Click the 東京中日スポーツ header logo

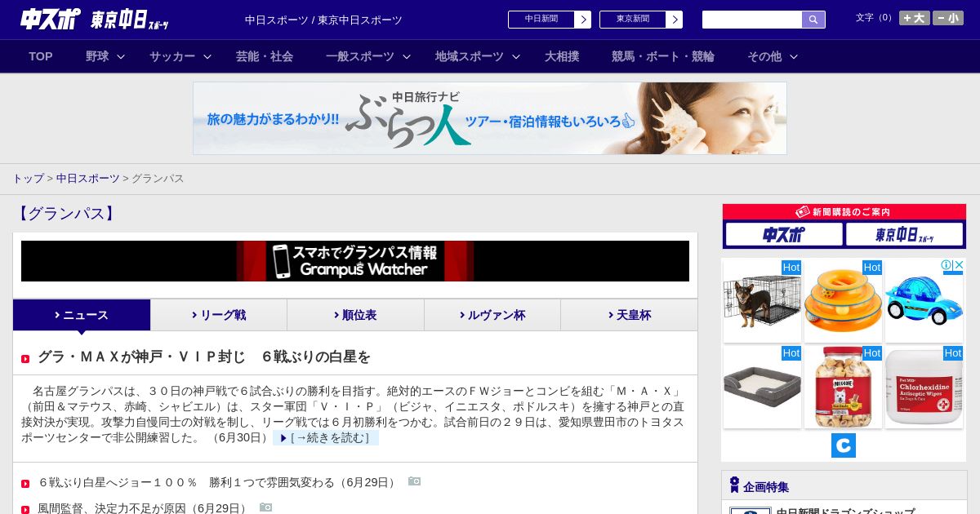point(130,20)
